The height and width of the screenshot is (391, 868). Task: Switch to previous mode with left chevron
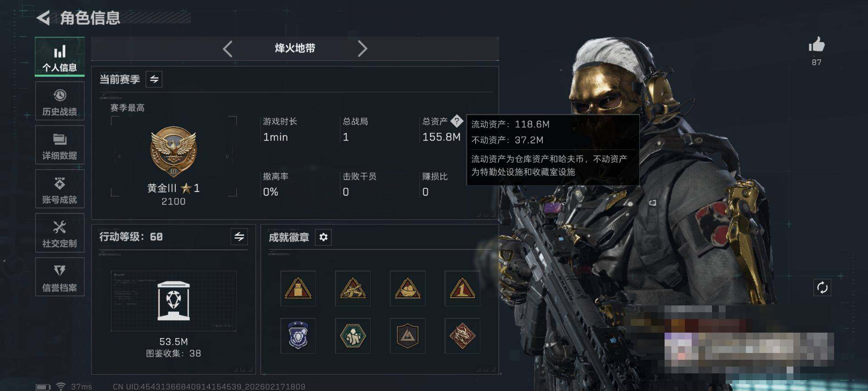point(228,48)
